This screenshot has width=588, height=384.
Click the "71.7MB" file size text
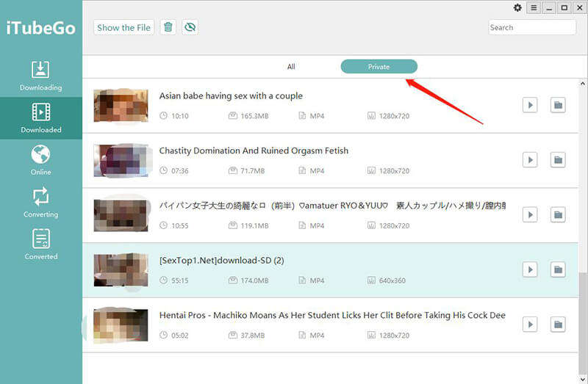point(253,171)
